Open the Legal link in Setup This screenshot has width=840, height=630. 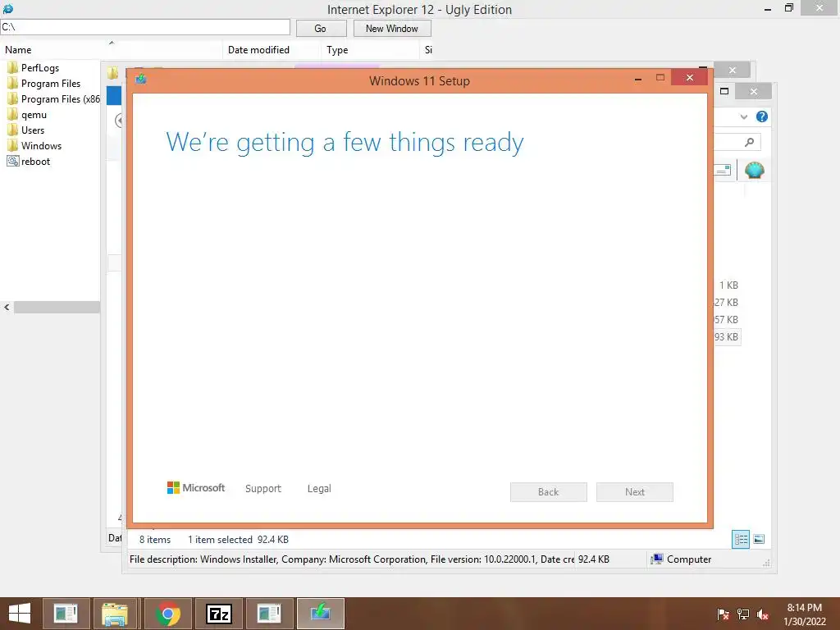[319, 489]
